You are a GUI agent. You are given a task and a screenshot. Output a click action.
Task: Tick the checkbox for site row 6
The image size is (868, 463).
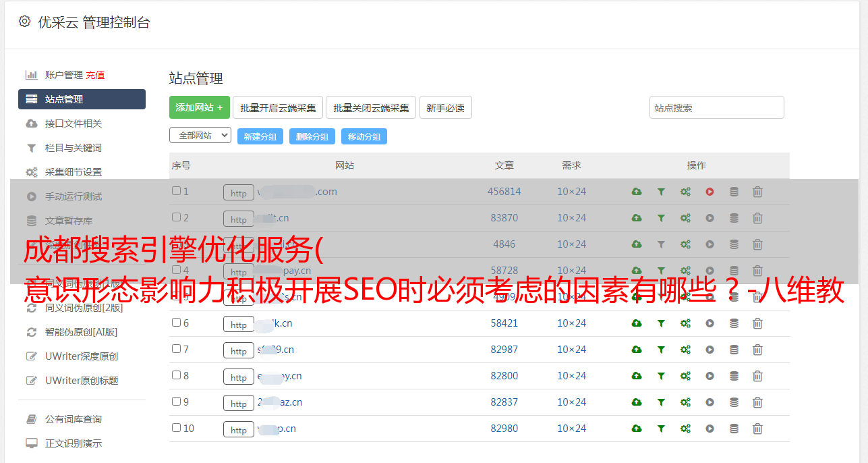point(176,323)
